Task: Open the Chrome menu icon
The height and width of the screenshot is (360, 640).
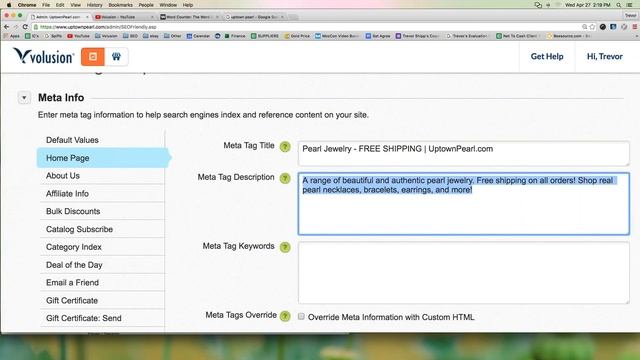Action: point(635,27)
